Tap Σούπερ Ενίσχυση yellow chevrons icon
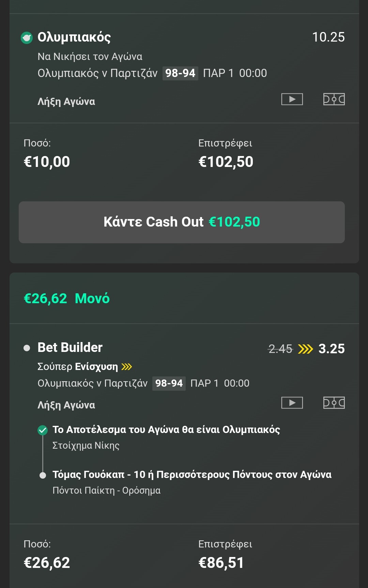Screen dimensions: 368x588 pos(127,367)
